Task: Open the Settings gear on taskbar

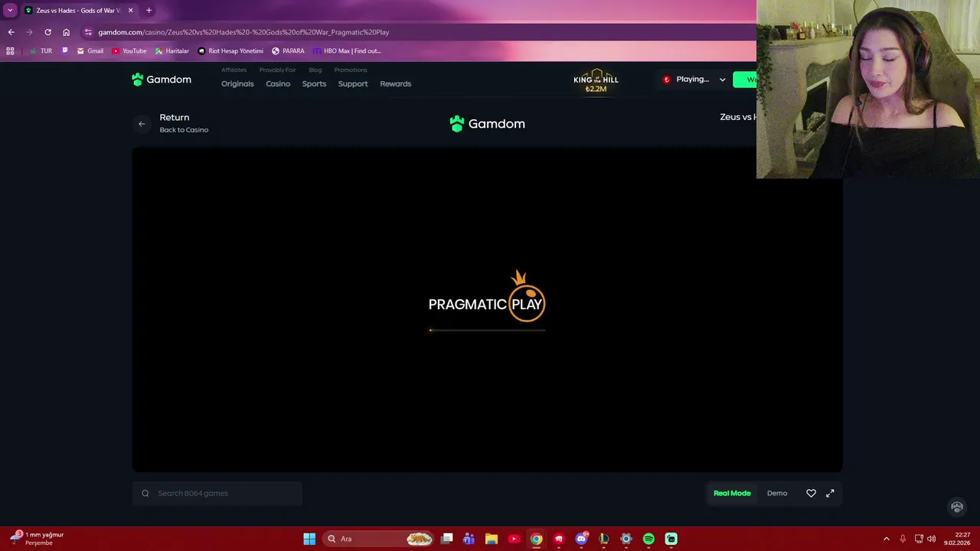Action: coord(626,539)
